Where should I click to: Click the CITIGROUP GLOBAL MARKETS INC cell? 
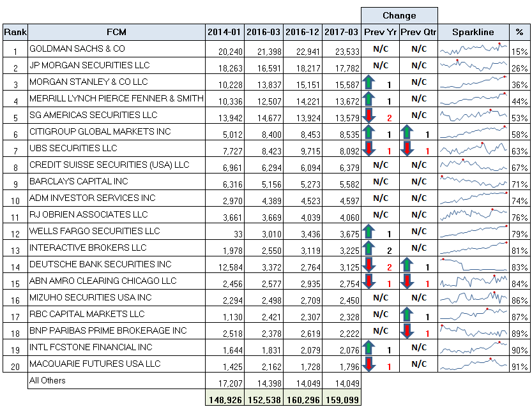[116, 132]
